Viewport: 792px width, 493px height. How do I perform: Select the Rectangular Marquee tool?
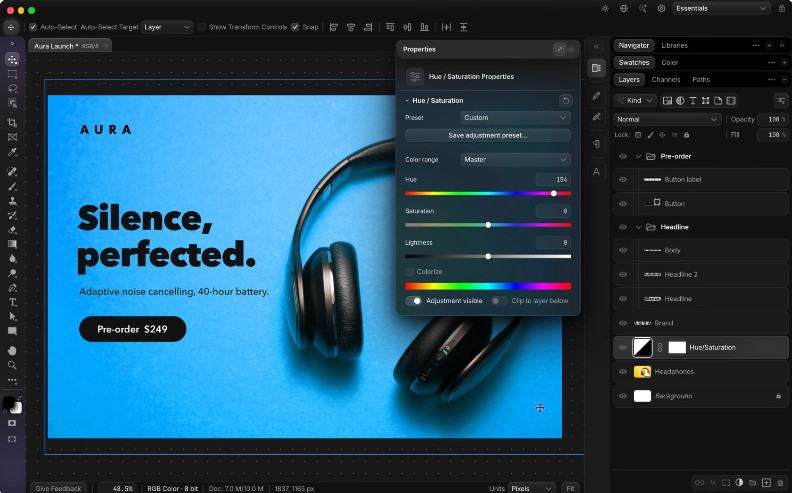(x=12, y=74)
